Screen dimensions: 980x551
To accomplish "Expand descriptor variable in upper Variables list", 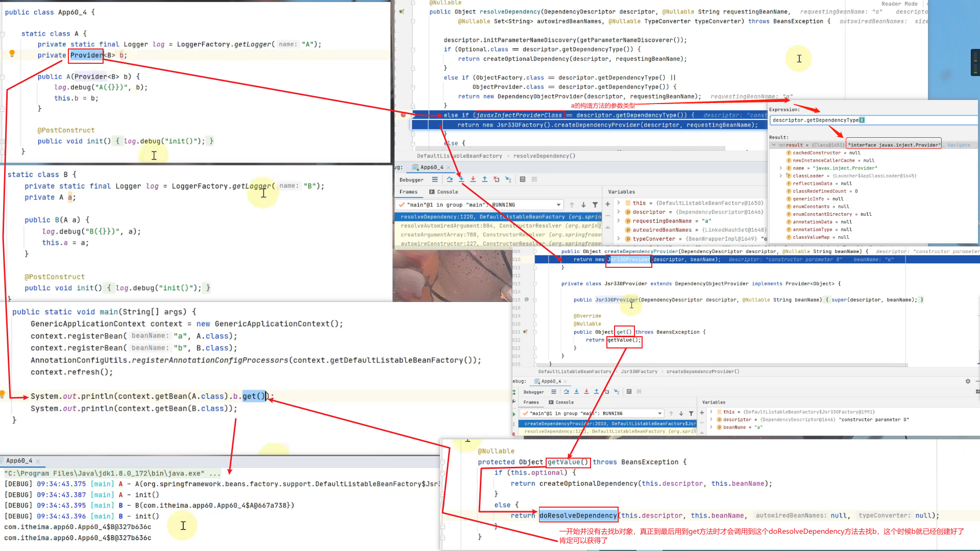I will click(619, 212).
